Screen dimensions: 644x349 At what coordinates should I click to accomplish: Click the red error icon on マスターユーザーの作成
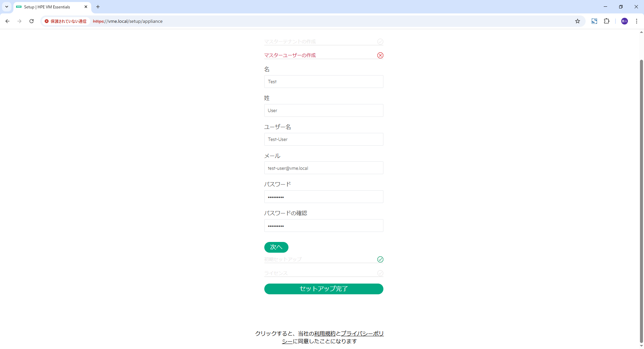(380, 55)
